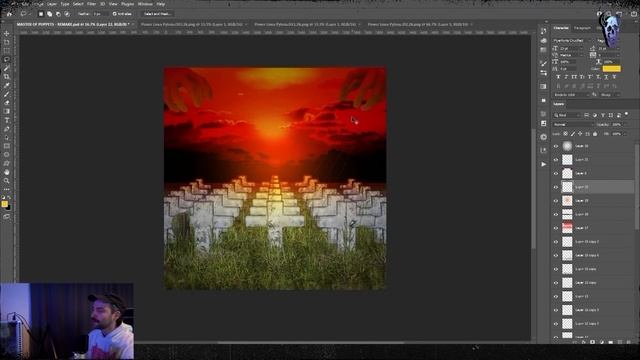Select the Eraser tool

click(x=7, y=103)
